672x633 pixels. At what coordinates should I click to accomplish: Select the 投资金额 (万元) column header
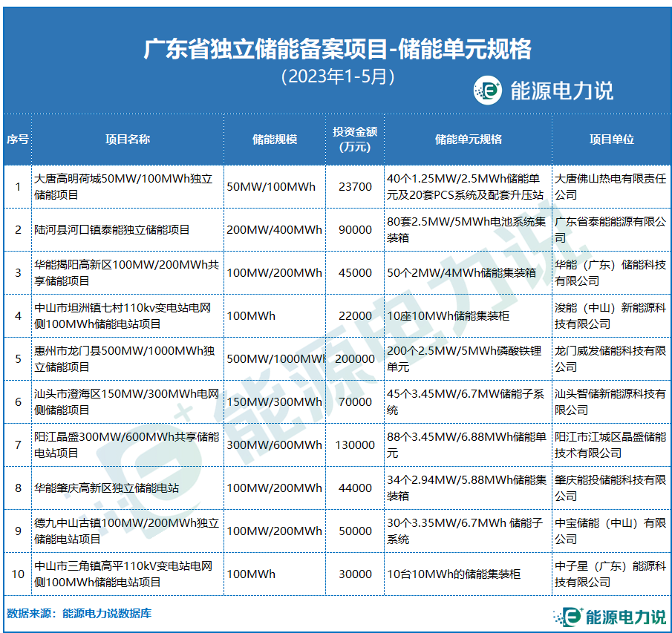355,140
